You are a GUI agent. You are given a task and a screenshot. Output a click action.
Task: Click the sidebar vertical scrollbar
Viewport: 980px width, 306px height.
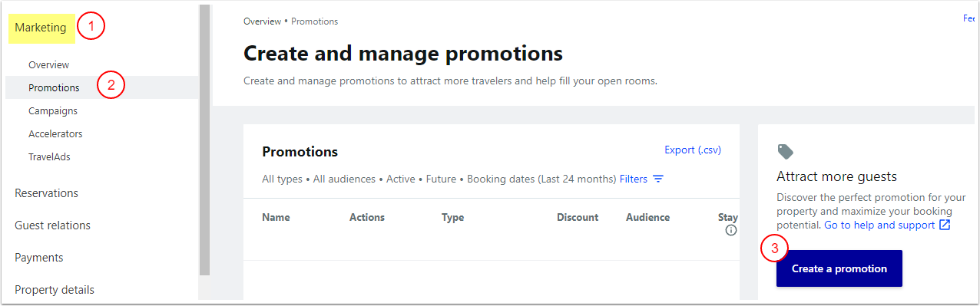click(x=204, y=140)
